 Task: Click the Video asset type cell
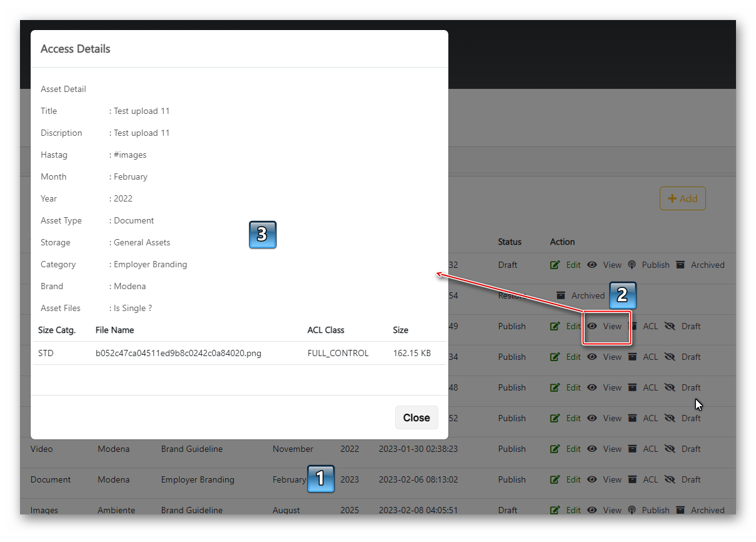42,449
